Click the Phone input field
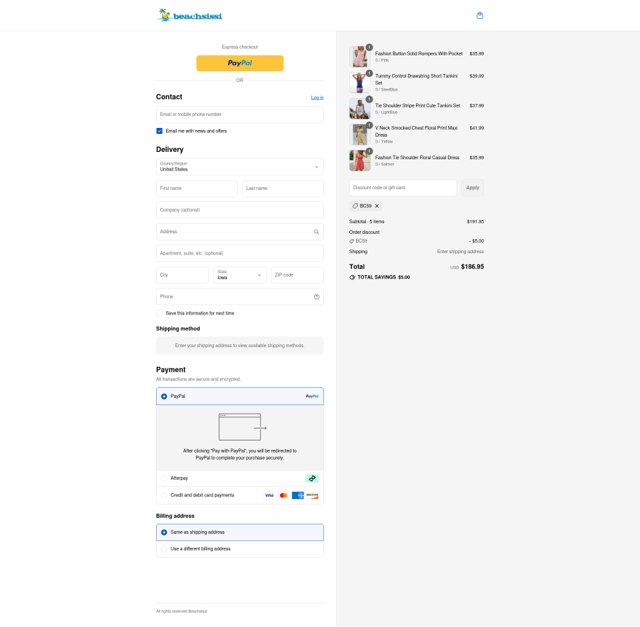This screenshot has height=627, width=640. click(x=240, y=297)
